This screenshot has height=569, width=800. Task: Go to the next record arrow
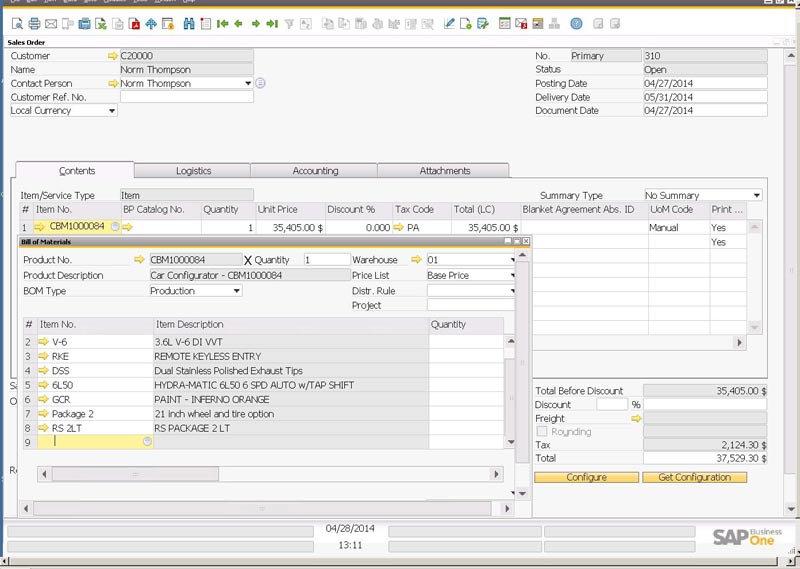pos(256,23)
